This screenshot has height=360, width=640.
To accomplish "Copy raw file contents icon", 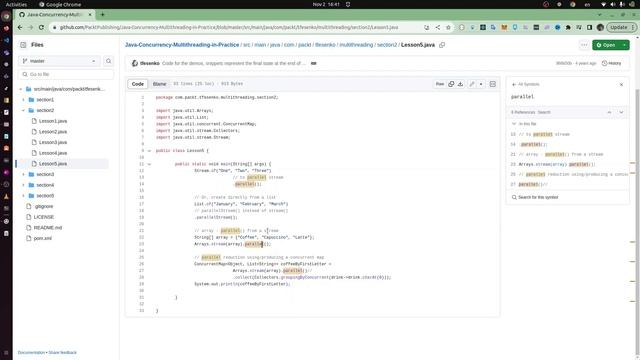I will (451, 84).
